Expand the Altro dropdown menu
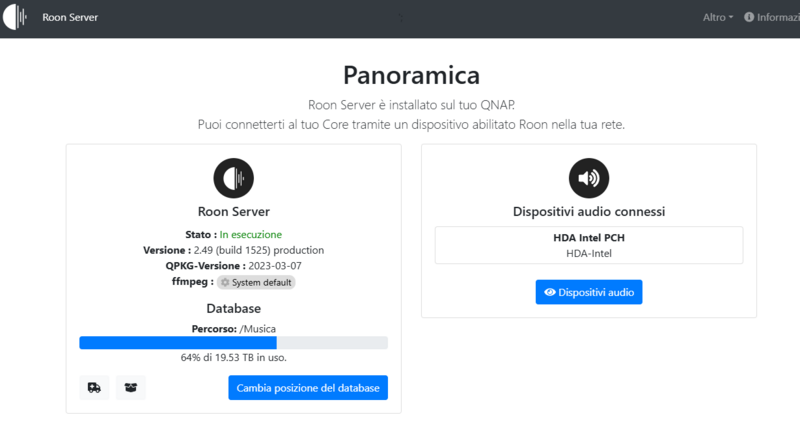The image size is (800, 441). point(718,18)
